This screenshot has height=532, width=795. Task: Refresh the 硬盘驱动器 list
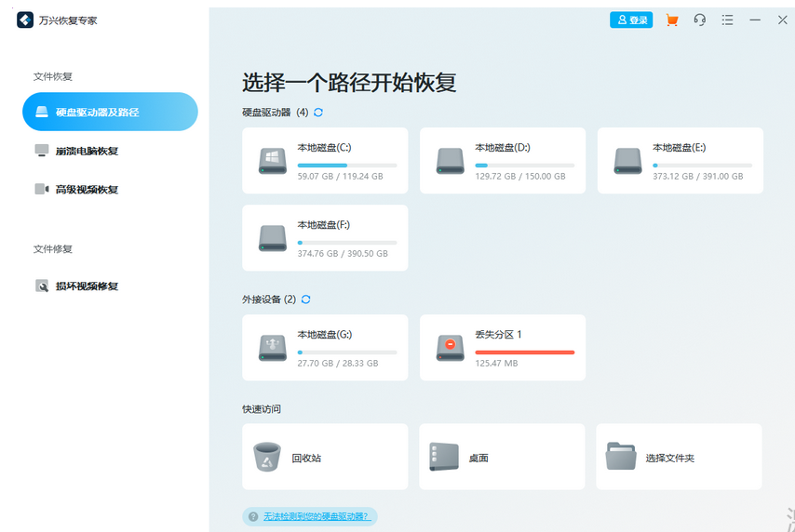pyautogui.click(x=318, y=113)
